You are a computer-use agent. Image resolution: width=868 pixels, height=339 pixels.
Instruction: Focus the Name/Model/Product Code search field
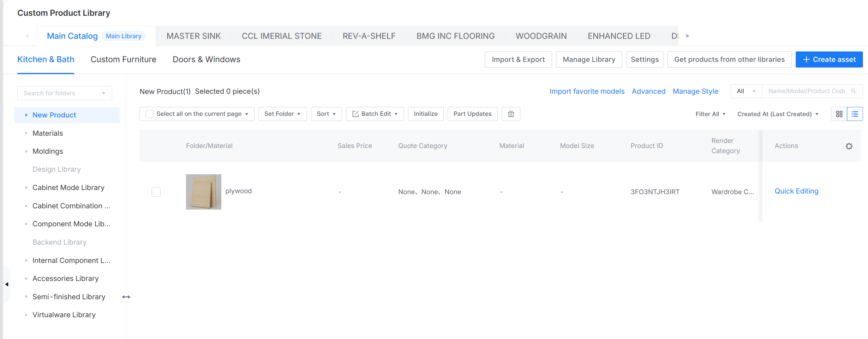pyautogui.click(x=806, y=91)
